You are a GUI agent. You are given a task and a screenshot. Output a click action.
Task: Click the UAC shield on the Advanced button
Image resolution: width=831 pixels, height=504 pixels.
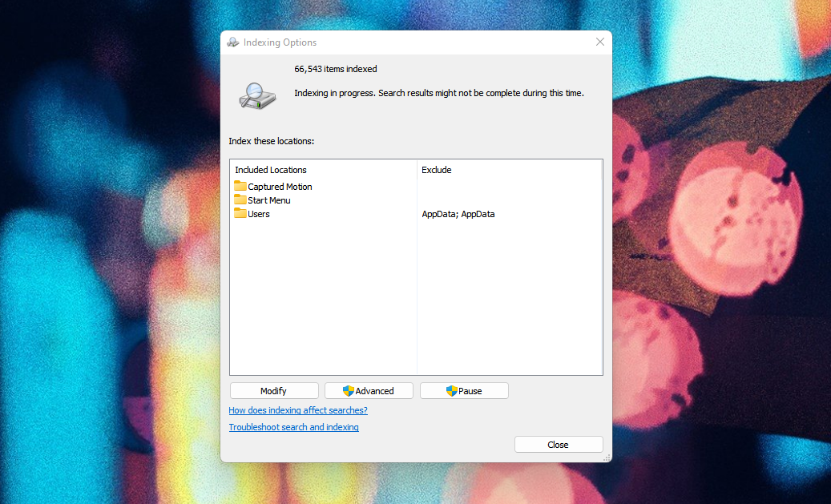345,390
